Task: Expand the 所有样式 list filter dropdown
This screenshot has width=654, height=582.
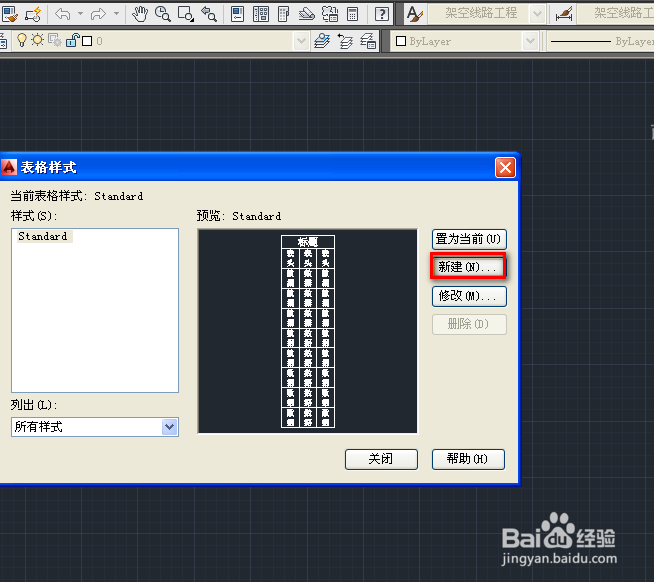Action: coord(170,427)
